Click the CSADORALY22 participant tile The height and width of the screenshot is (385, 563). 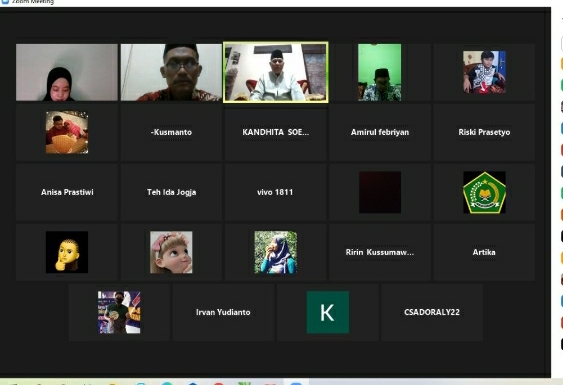tap(432, 312)
